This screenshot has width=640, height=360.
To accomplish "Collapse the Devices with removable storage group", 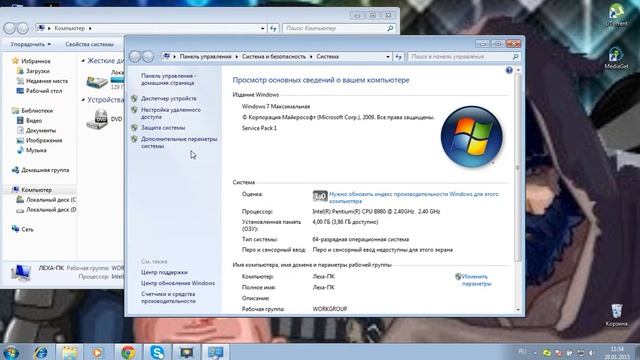I will coord(83,100).
